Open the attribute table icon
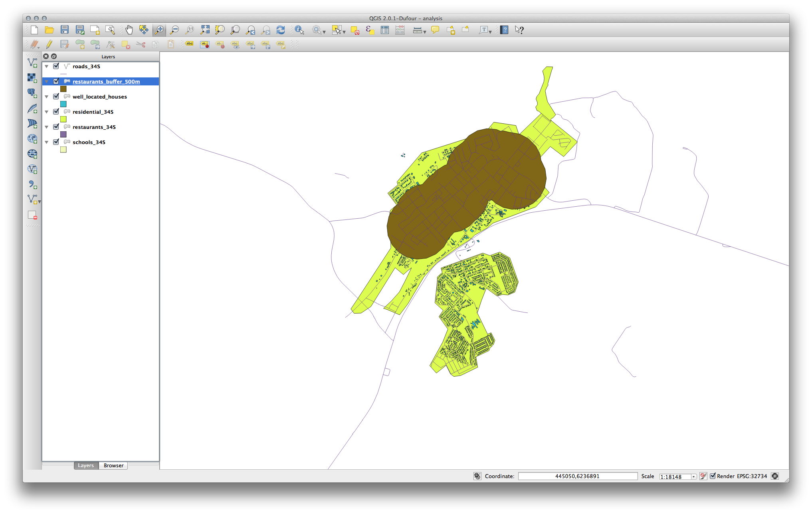The height and width of the screenshot is (514, 812). click(385, 30)
